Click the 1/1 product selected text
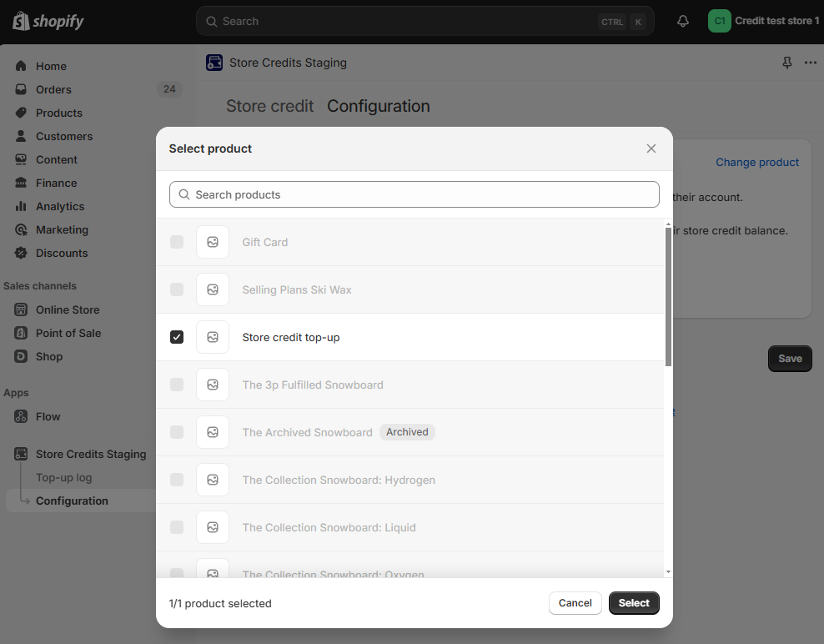 pyautogui.click(x=220, y=603)
